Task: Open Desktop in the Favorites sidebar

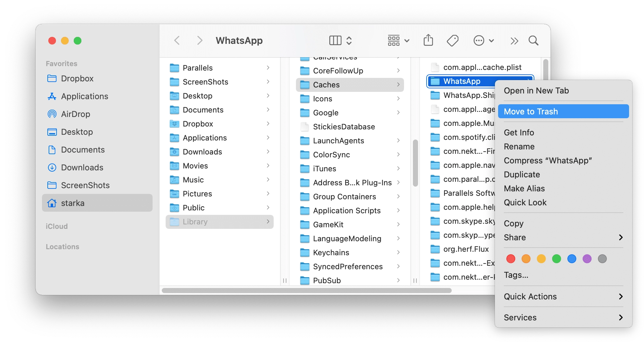Action: click(x=97, y=132)
